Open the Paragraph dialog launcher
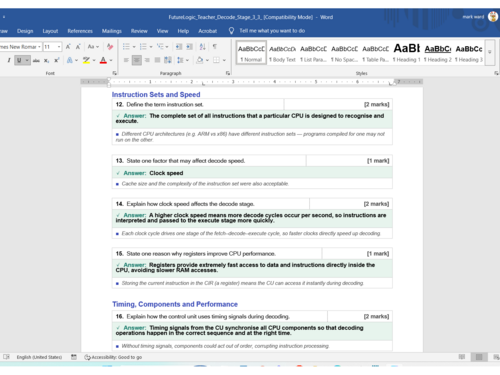The image size is (500, 375). tap(228, 73)
